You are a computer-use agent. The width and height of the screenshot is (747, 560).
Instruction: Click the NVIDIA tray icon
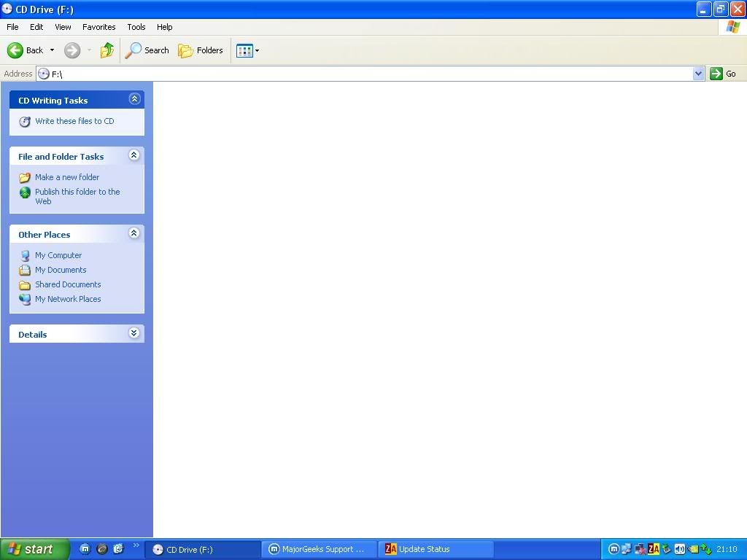point(693,550)
